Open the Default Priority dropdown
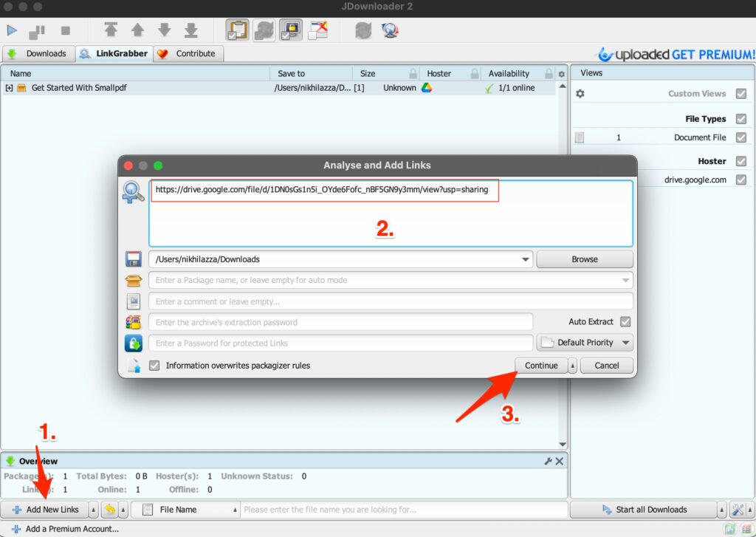Image resolution: width=756 pixels, height=537 pixels. (x=585, y=342)
